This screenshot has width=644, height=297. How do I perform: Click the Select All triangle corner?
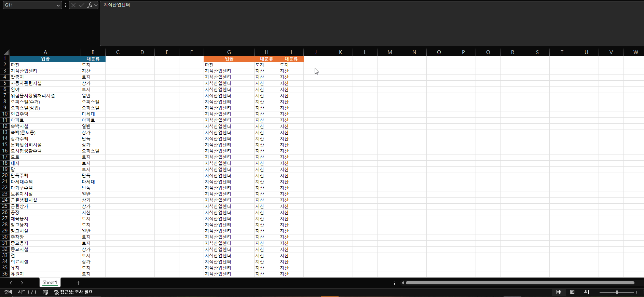[6, 52]
